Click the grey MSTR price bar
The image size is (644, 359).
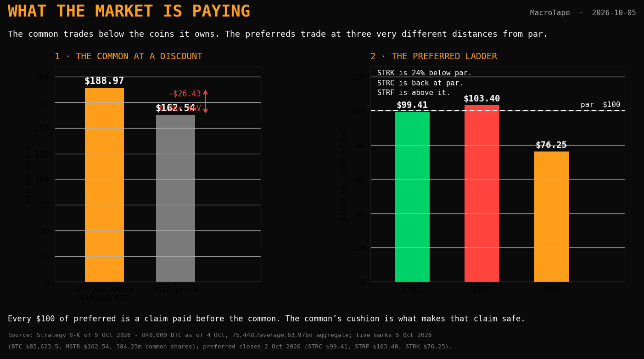click(175, 198)
